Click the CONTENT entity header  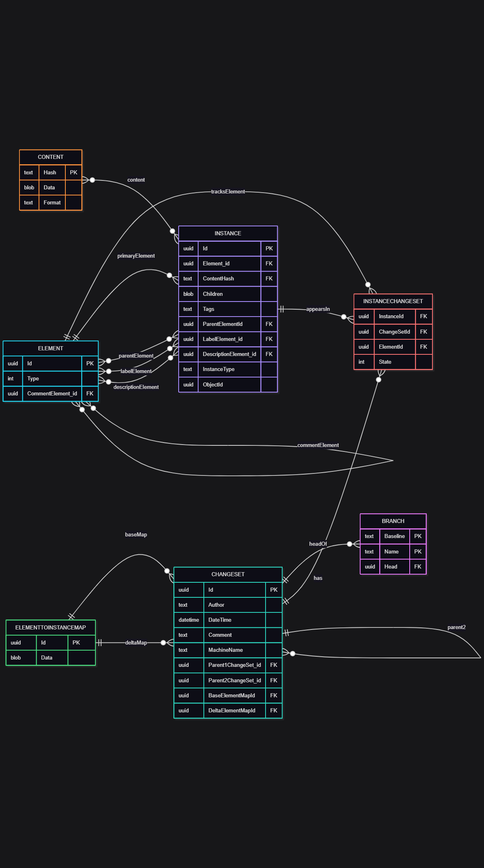(x=50, y=157)
